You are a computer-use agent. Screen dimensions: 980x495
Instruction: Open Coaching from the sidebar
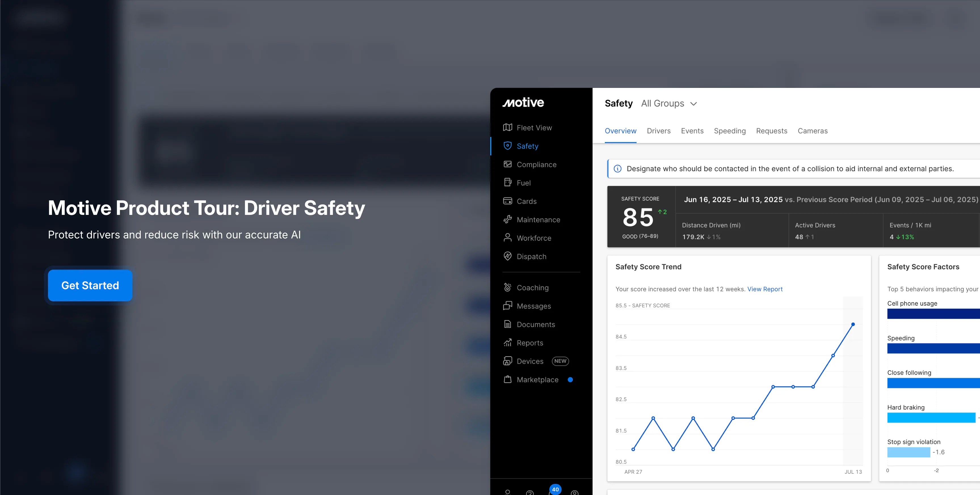pos(526,288)
